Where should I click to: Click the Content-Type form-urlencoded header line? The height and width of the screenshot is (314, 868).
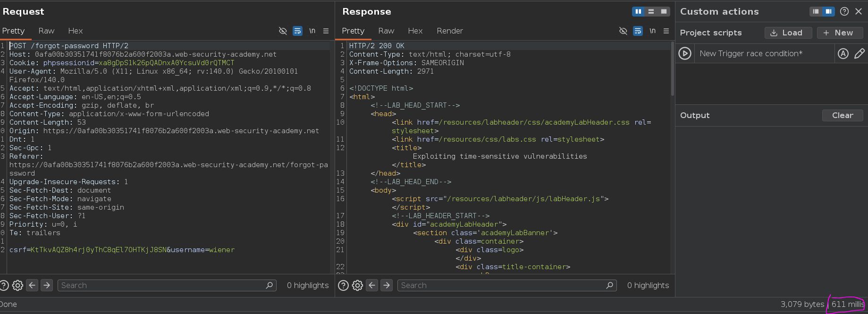(x=109, y=114)
